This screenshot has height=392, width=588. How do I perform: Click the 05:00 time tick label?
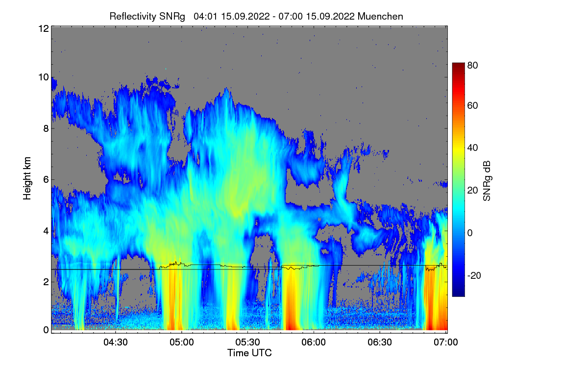coord(182,343)
